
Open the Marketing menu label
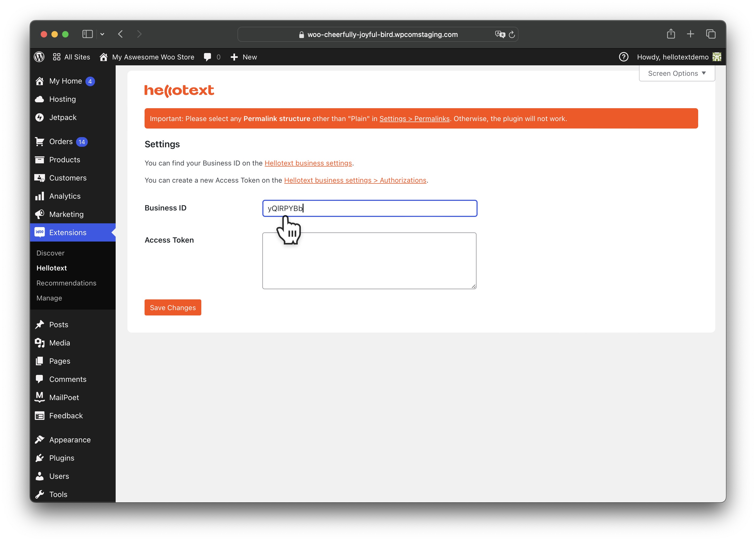click(x=66, y=214)
